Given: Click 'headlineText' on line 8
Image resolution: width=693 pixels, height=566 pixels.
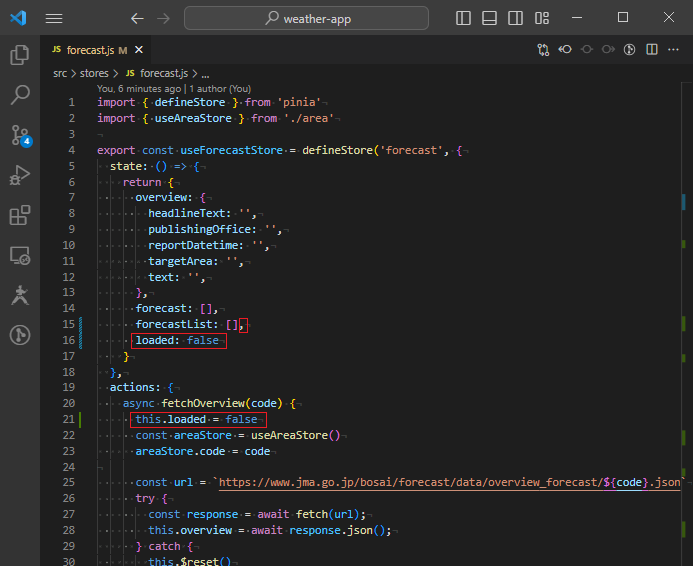Looking at the screenshot, I should (x=189, y=213).
